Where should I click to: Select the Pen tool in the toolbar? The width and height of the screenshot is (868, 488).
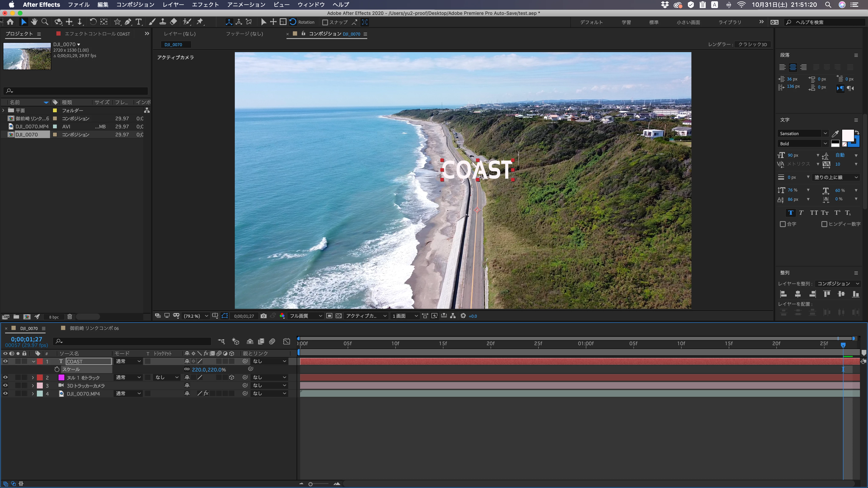coord(128,22)
